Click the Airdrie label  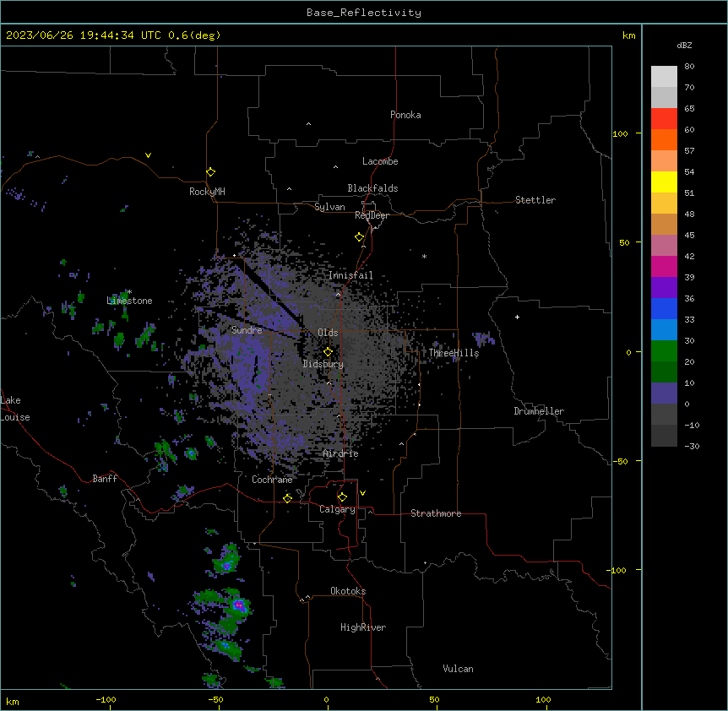click(x=340, y=453)
